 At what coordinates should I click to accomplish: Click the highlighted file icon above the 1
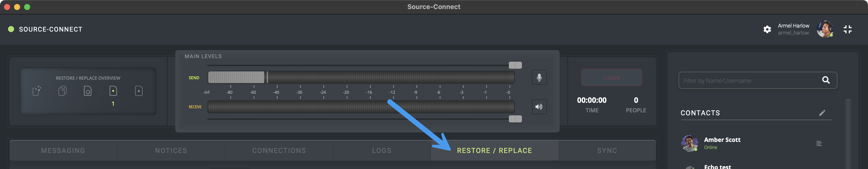point(113,91)
